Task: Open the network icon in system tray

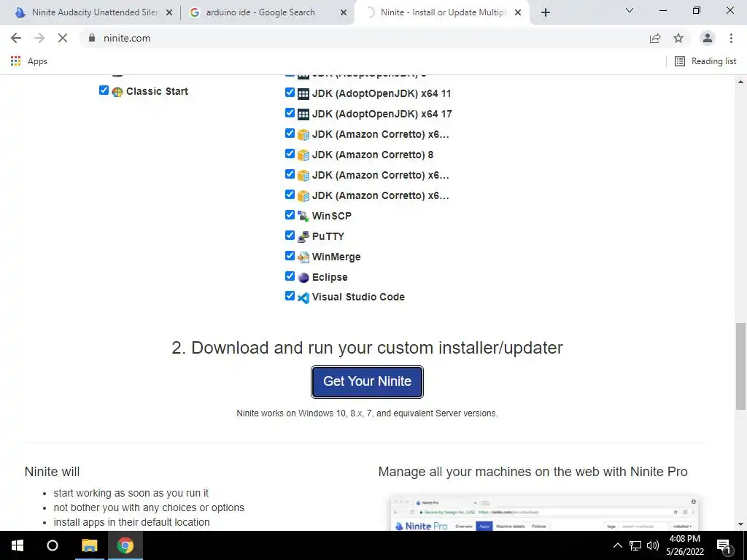Action: coord(635,545)
